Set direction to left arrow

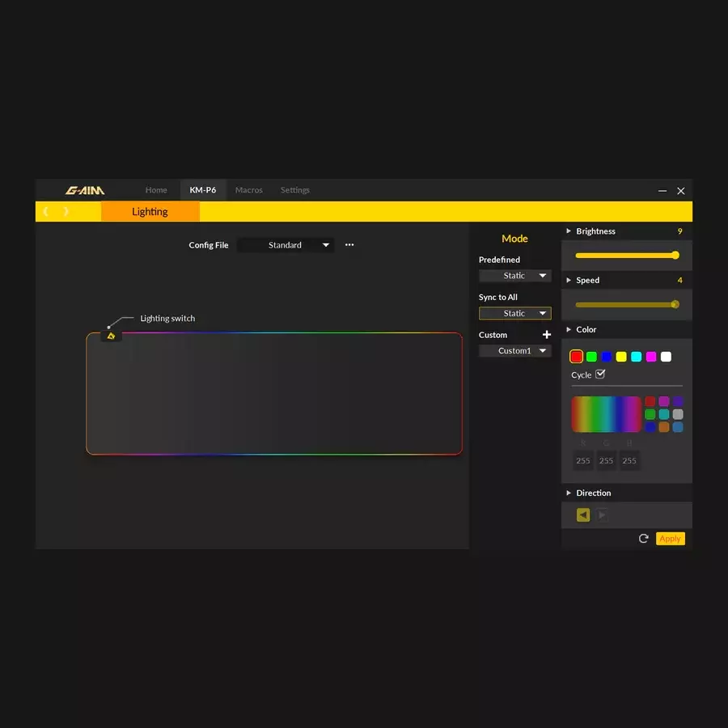(x=583, y=515)
